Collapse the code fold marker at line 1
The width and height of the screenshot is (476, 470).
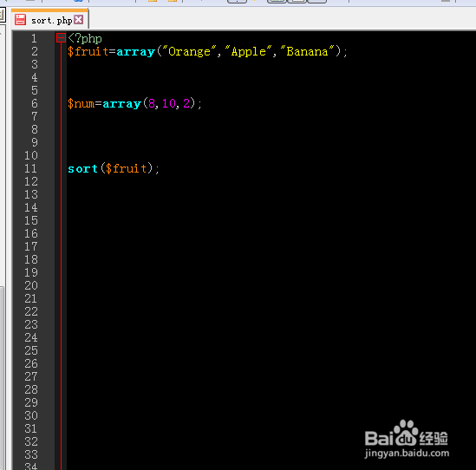click(x=61, y=38)
